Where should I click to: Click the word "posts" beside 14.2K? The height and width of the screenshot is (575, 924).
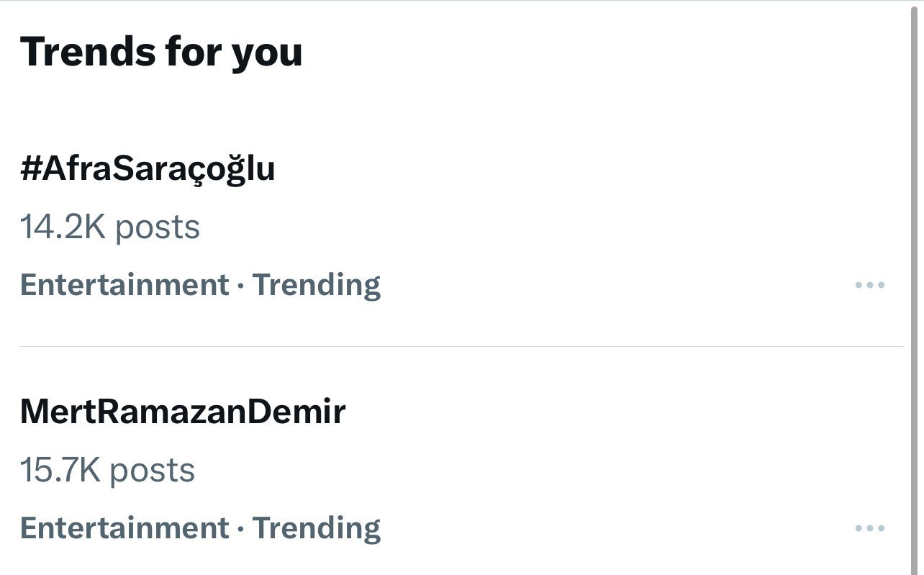pyautogui.click(x=158, y=227)
